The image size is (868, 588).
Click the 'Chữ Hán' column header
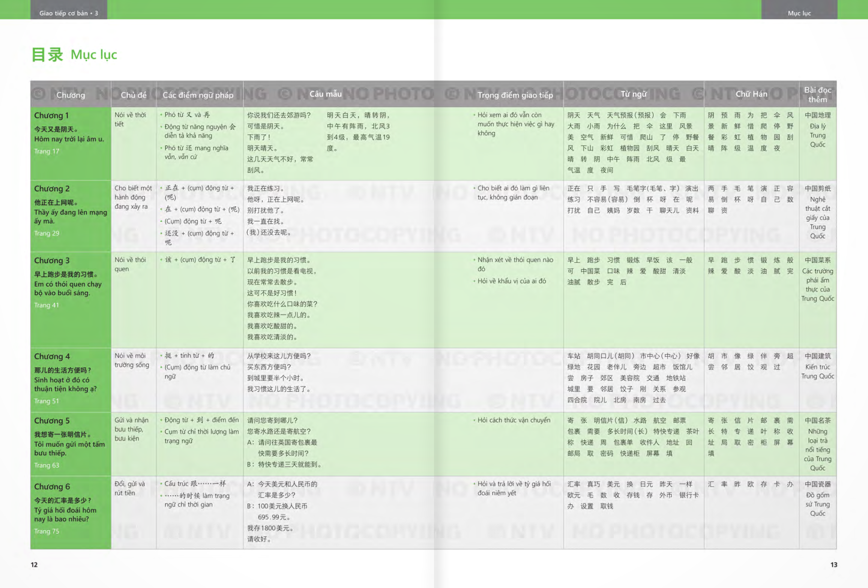coord(751,94)
